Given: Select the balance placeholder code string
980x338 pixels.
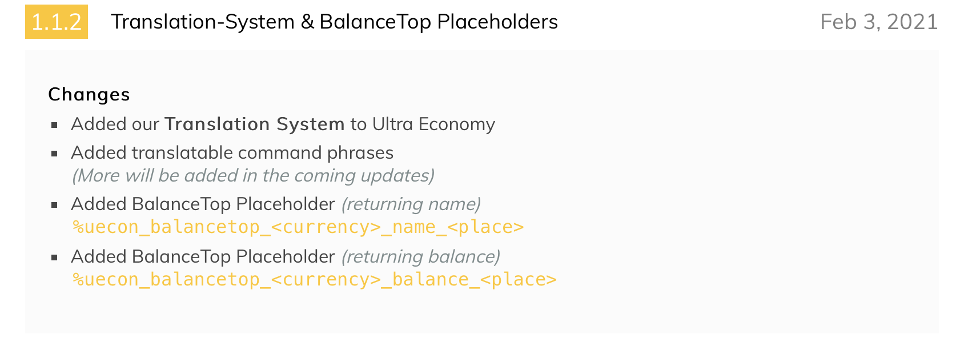Looking at the screenshot, I should (x=314, y=280).
